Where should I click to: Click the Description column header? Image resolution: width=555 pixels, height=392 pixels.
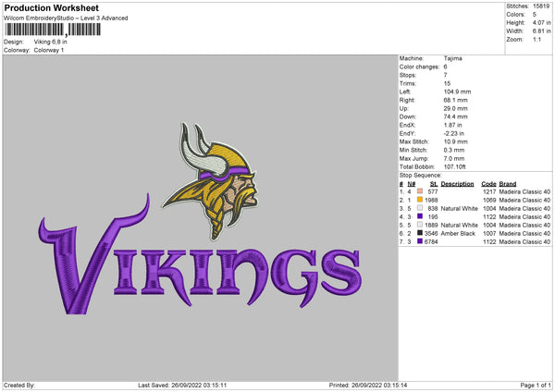457,184
